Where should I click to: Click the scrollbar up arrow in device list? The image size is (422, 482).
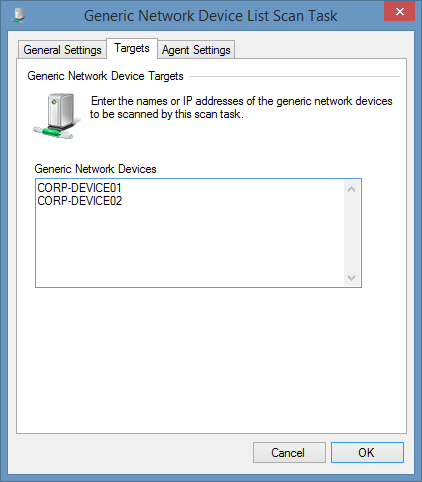coord(351,189)
